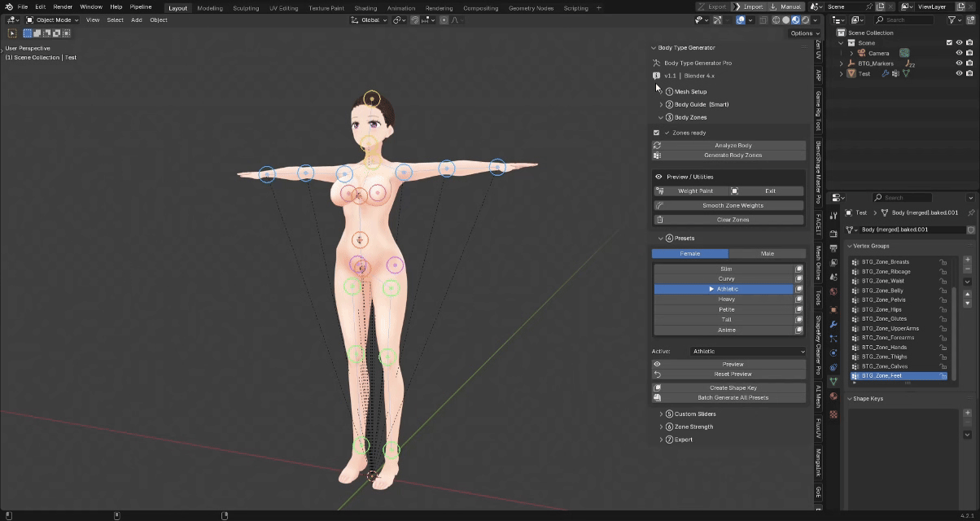This screenshot has height=521, width=980.
Task: Select the BTG_Zone_Thighs vertex group
Action: point(899,357)
